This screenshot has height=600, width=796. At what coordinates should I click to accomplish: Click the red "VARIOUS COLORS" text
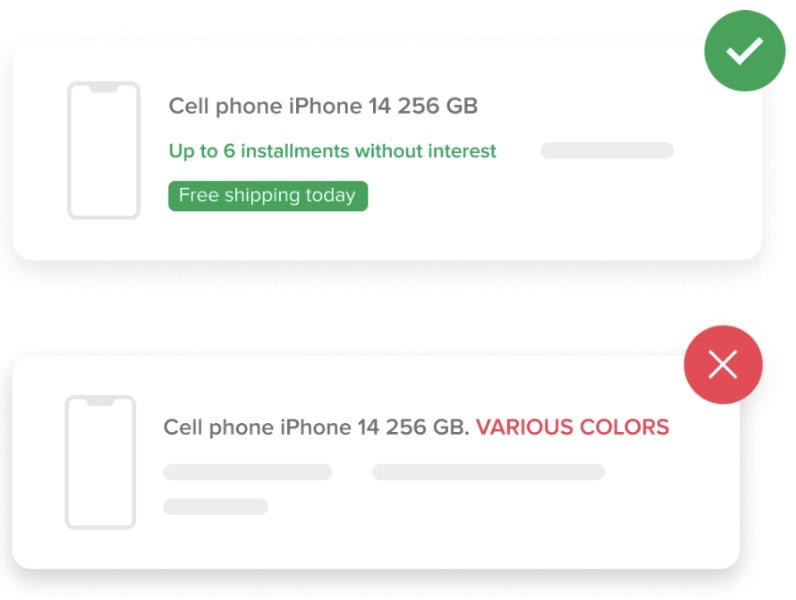(572, 428)
